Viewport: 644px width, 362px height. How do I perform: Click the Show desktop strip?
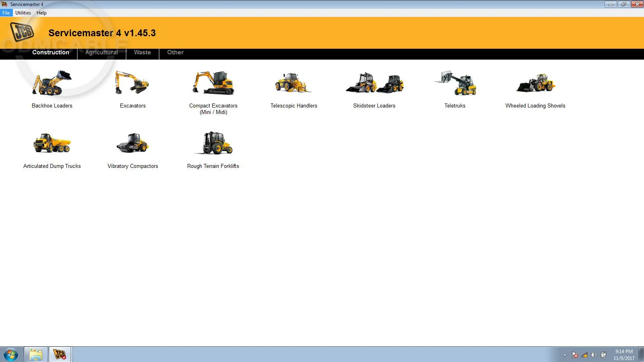pos(641,354)
